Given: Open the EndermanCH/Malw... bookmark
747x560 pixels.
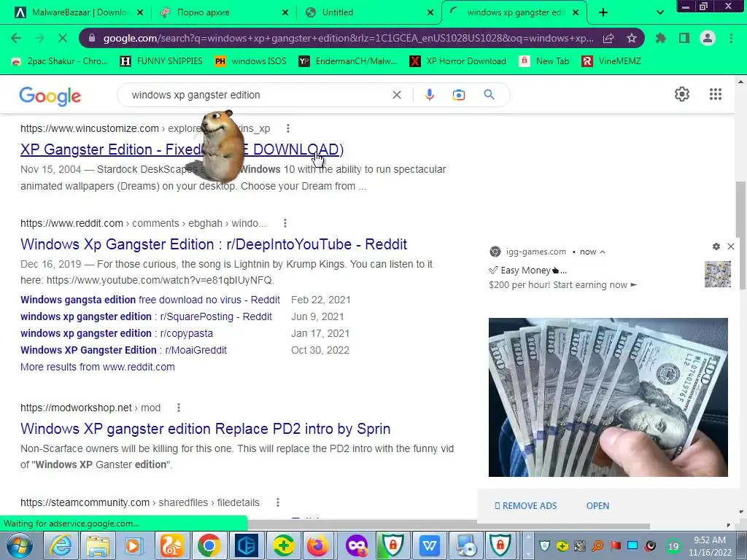Looking at the screenshot, I should pos(348,61).
